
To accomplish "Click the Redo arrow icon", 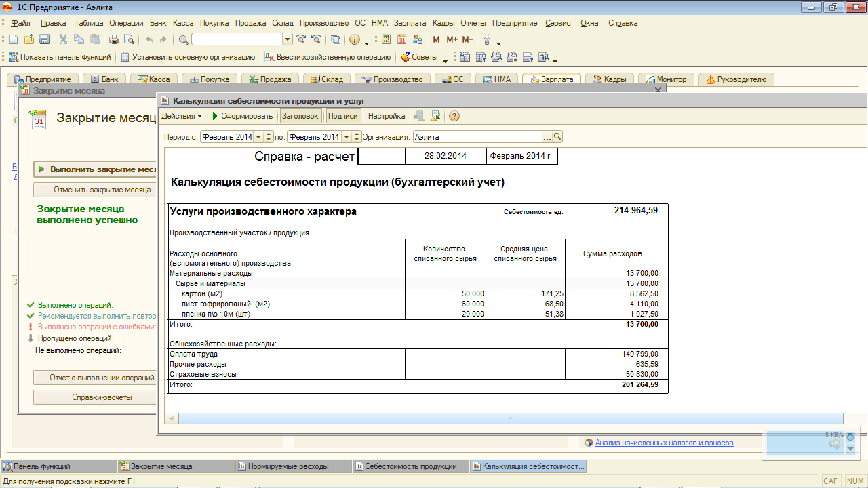I will [163, 39].
